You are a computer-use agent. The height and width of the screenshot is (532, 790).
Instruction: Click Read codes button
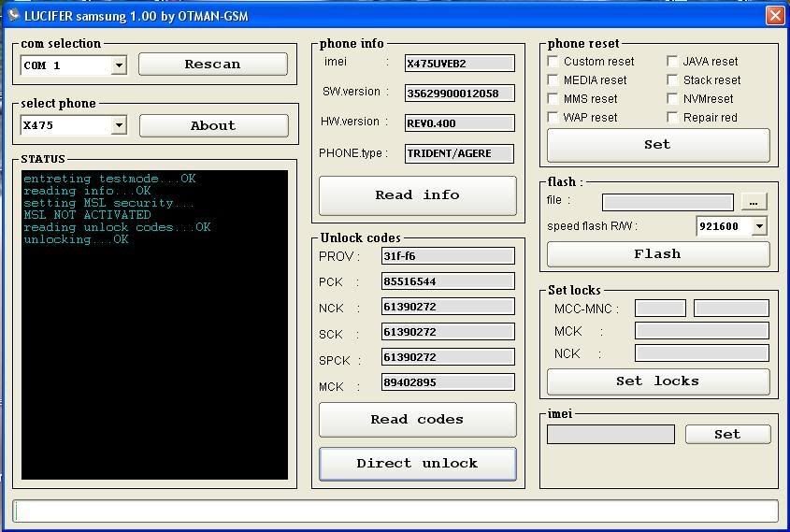point(418,419)
